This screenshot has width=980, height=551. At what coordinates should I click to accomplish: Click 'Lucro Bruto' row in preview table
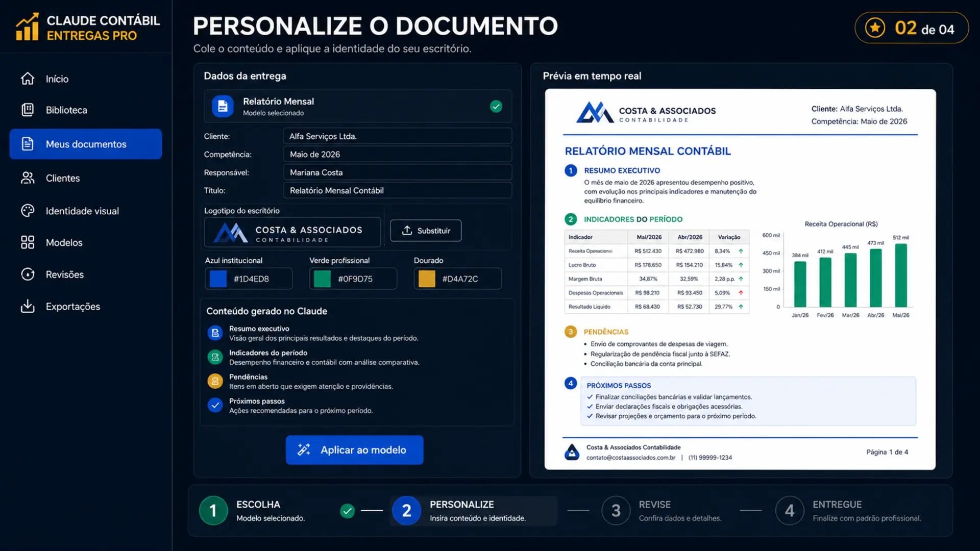(x=656, y=265)
